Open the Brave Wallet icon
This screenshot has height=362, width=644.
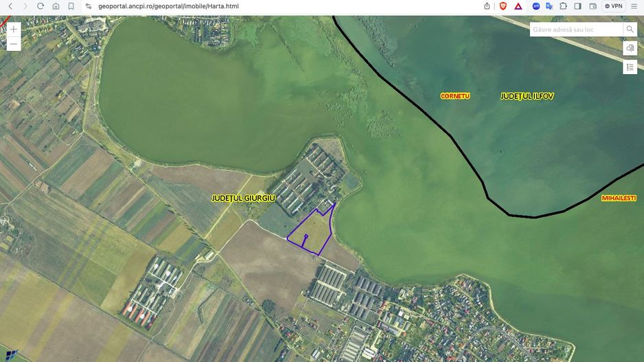(593, 6)
